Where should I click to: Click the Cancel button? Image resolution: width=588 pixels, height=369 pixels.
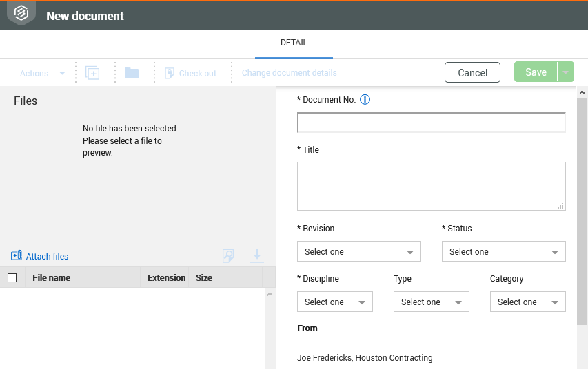pyautogui.click(x=473, y=72)
